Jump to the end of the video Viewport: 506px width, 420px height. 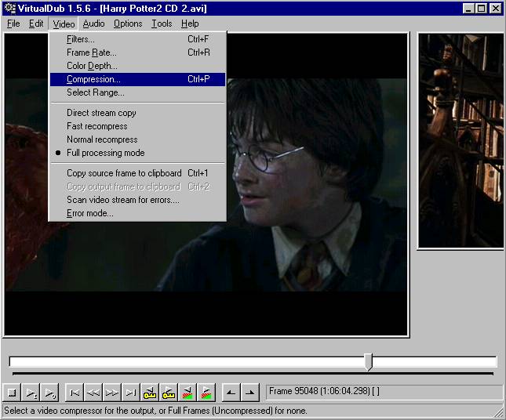click(x=131, y=392)
